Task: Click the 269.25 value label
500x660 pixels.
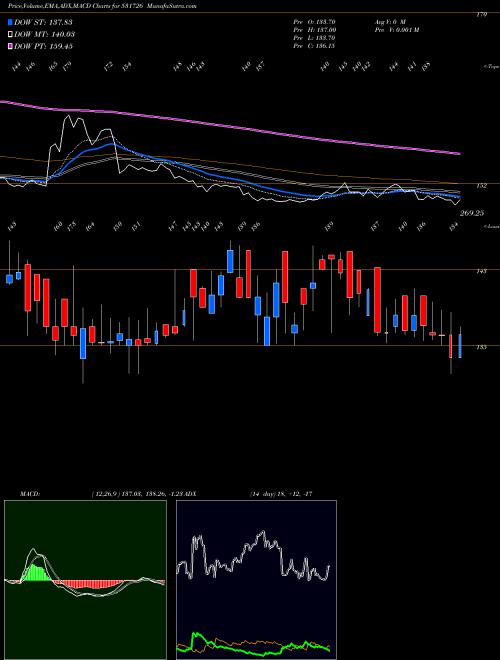Action: [x=471, y=213]
